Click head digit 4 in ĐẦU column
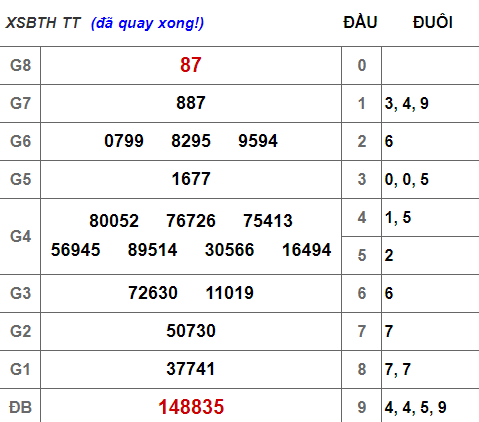Viewport: 479px width, 422px height. click(x=362, y=217)
